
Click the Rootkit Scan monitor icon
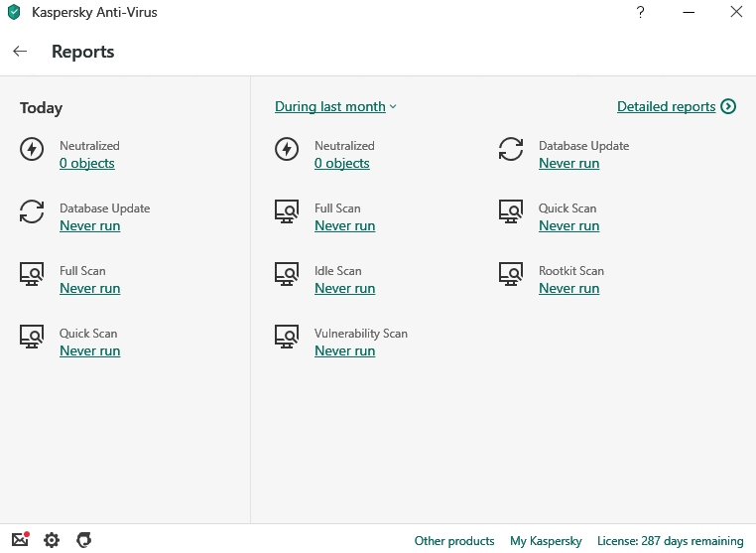tap(511, 274)
